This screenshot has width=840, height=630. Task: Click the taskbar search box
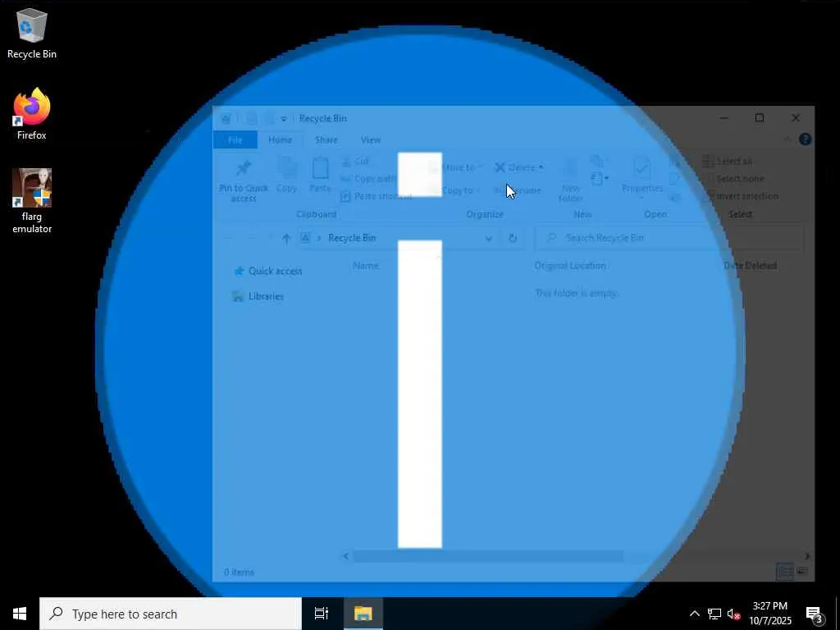tap(171, 614)
